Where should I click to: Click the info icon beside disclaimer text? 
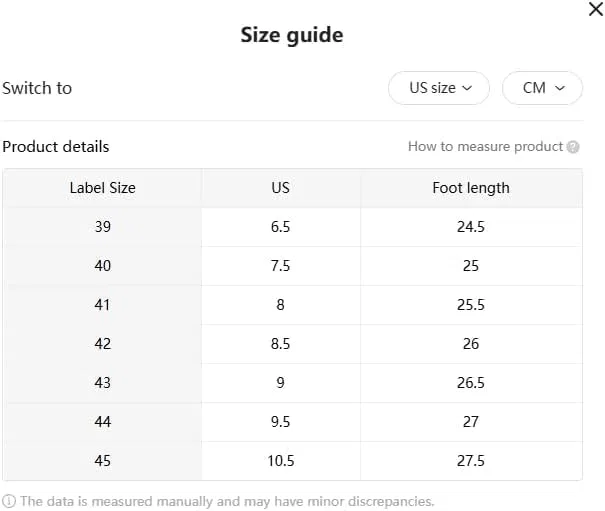[9, 501]
